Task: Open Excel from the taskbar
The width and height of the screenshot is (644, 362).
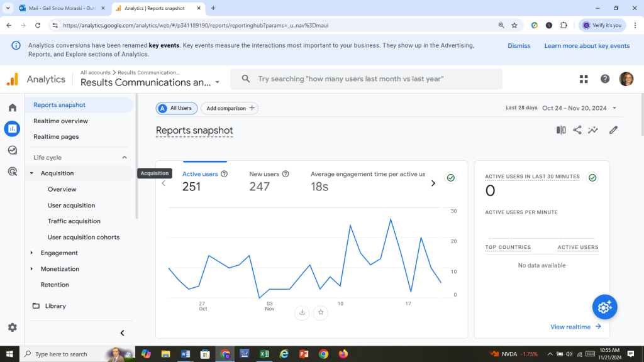Action: click(264, 354)
